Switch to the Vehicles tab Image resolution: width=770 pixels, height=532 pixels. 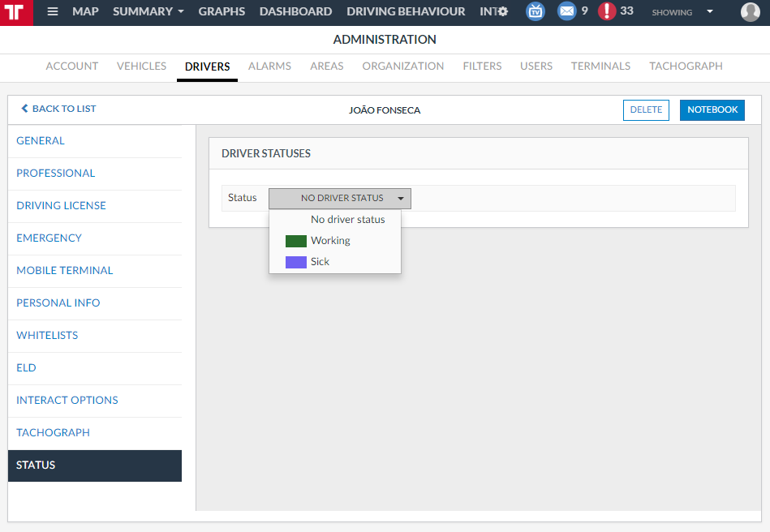pos(141,66)
